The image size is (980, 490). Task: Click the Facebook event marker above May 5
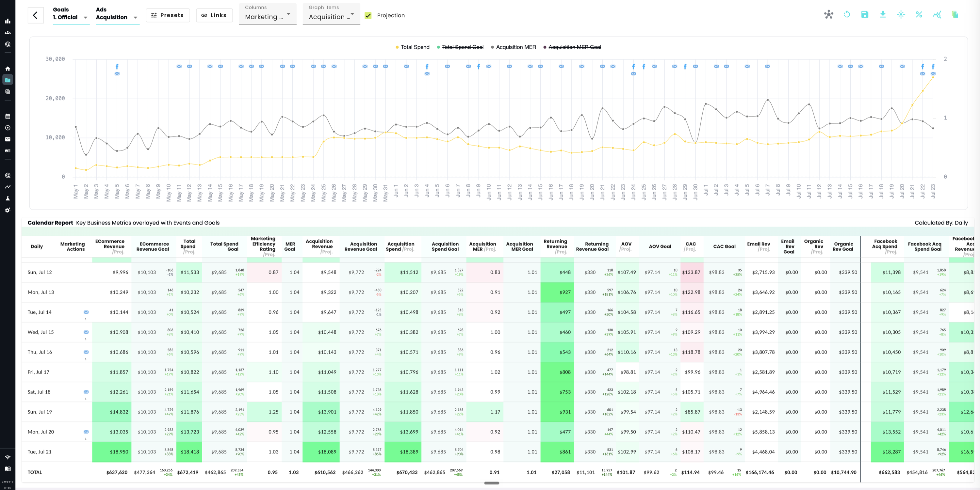(117, 67)
